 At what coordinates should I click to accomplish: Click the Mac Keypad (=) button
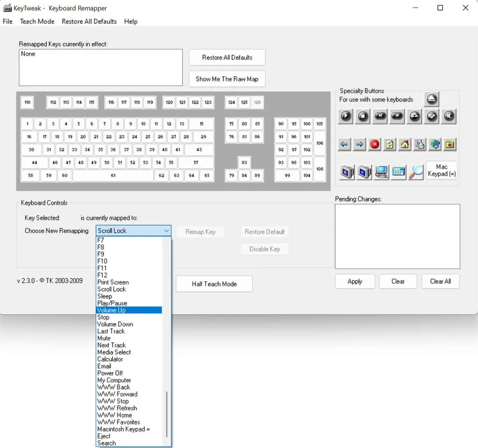[x=442, y=170]
